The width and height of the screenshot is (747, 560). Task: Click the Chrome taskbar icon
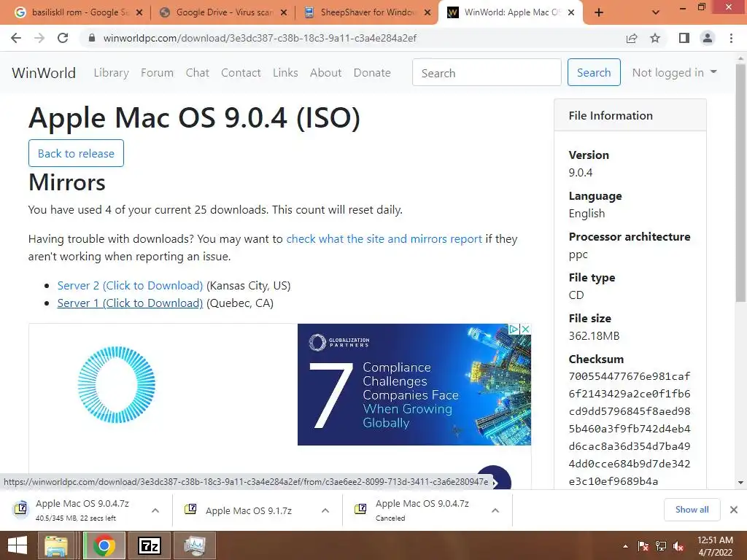pyautogui.click(x=104, y=545)
